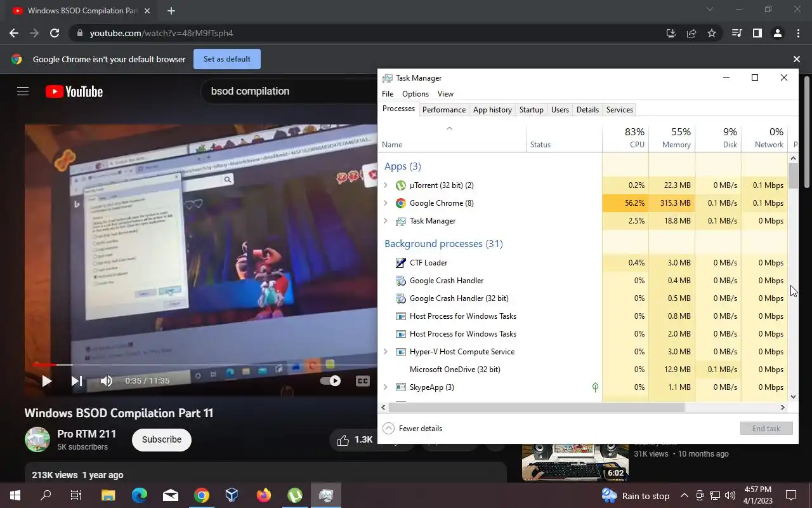Open a new Chrome tab
812x508 pixels.
(171, 11)
